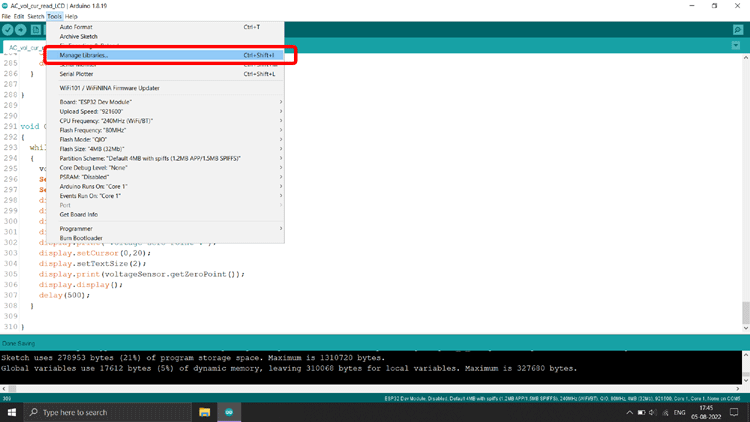Expand the Programmer submenu

165,229
